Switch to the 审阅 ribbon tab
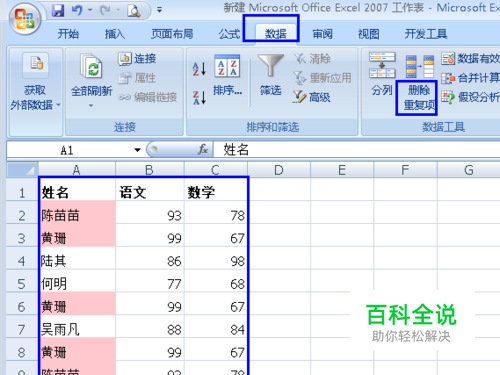 [322, 34]
